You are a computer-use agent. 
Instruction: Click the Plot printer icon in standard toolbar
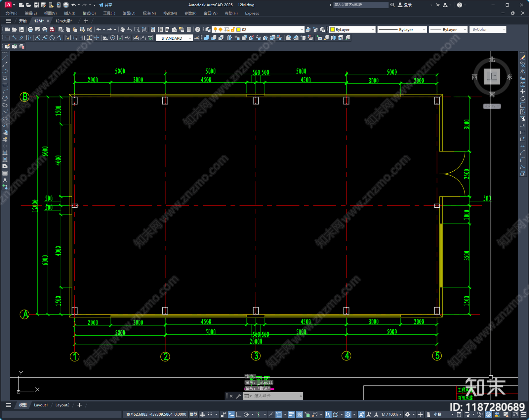coord(31,29)
